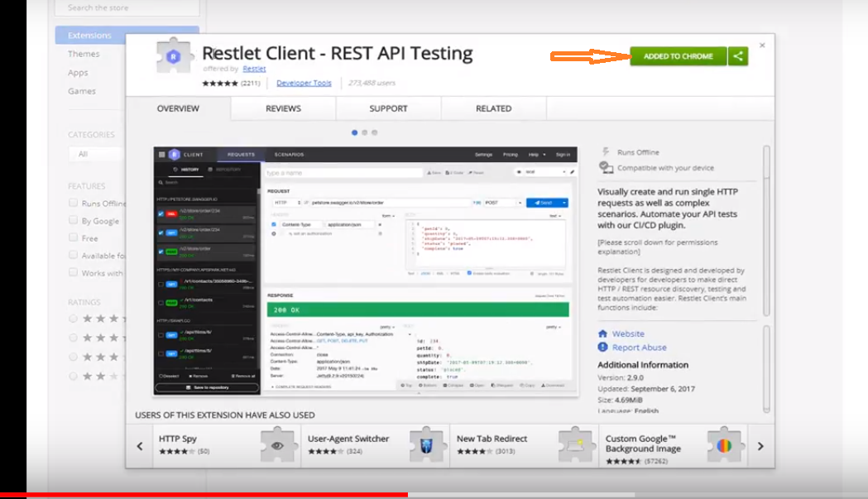The width and height of the screenshot is (868, 499).
Task: Select the third carousel dot indicator
Action: click(x=375, y=132)
